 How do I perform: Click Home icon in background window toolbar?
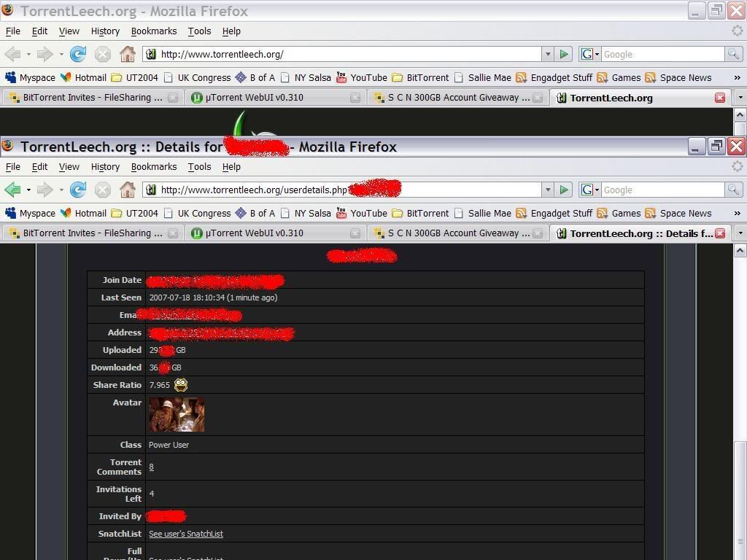[127, 54]
